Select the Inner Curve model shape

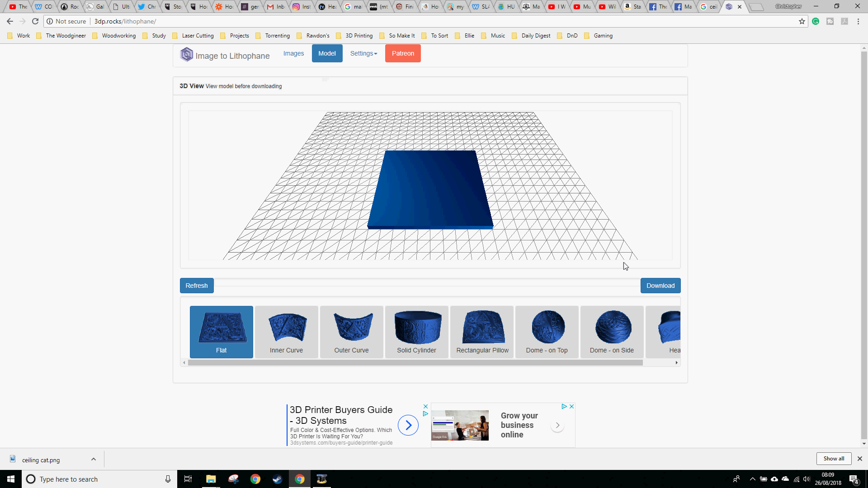(286, 332)
